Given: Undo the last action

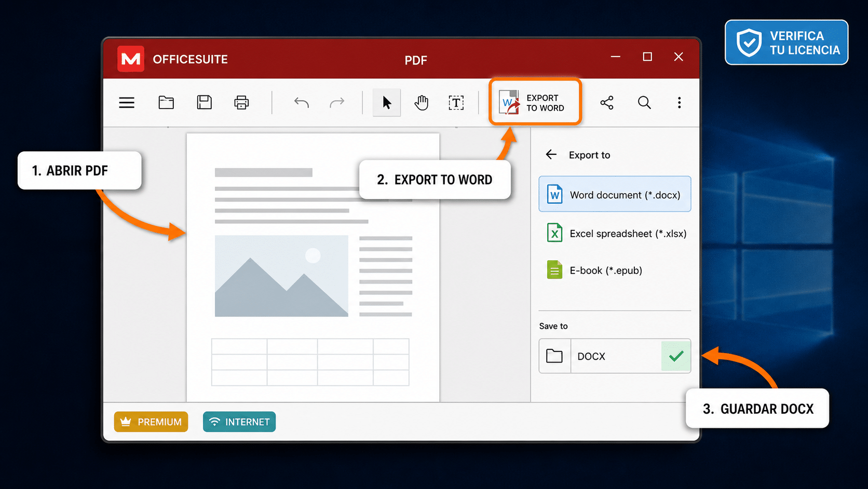Looking at the screenshot, I should [x=301, y=102].
